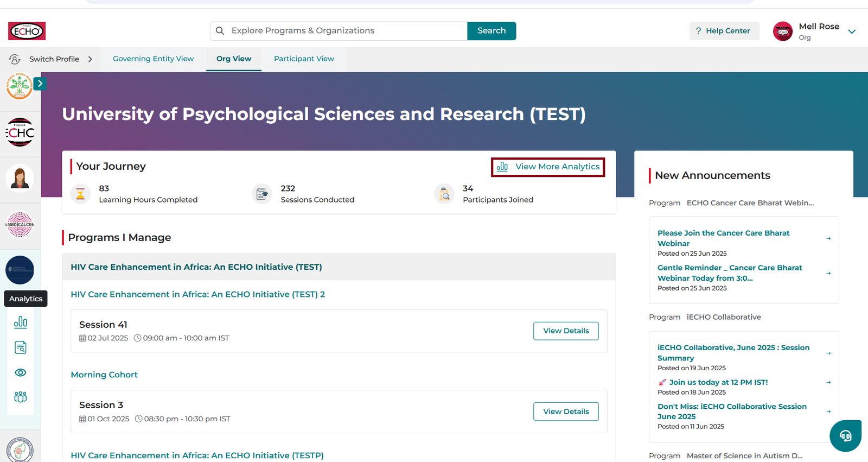
Task: Open Morning Cohort program link
Action: [x=104, y=375]
